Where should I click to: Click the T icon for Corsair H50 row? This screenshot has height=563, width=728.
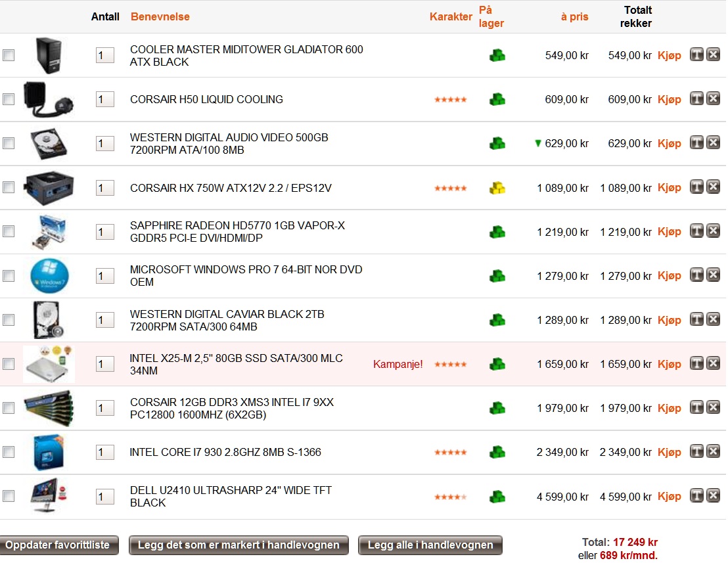click(696, 99)
